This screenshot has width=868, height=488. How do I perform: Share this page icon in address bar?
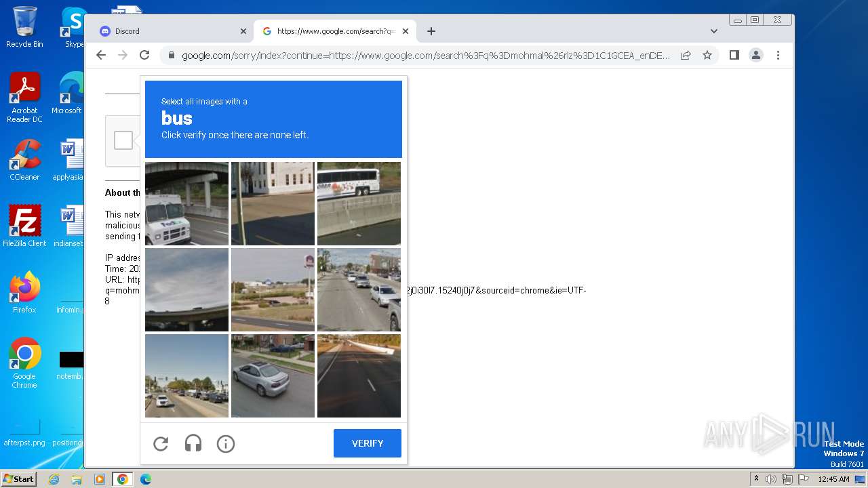pos(686,56)
